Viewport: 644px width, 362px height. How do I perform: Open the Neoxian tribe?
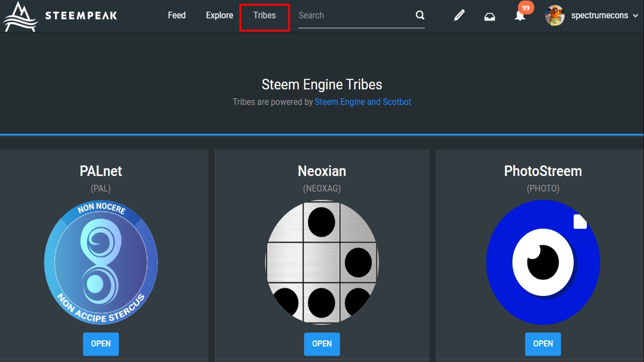point(322,344)
